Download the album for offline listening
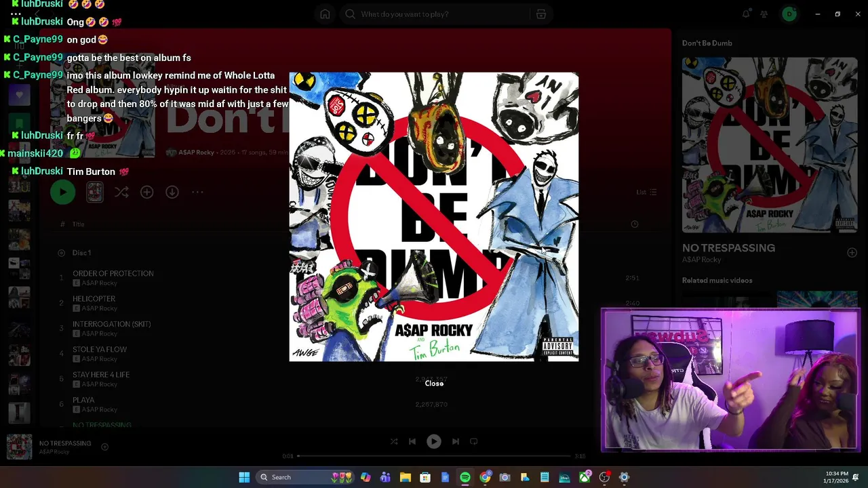This screenshot has height=488, width=868. click(172, 192)
